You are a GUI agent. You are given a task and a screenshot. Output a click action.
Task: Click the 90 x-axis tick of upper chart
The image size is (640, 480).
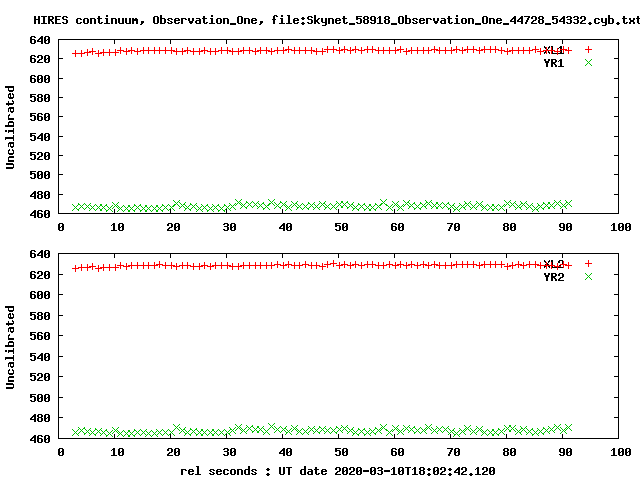[565, 227]
